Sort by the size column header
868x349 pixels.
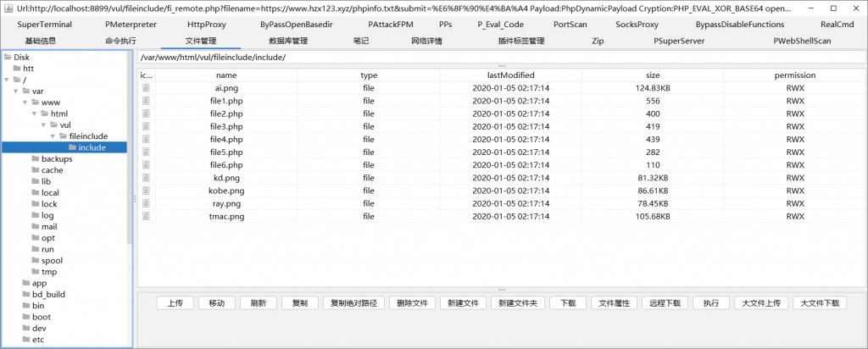pos(653,75)
